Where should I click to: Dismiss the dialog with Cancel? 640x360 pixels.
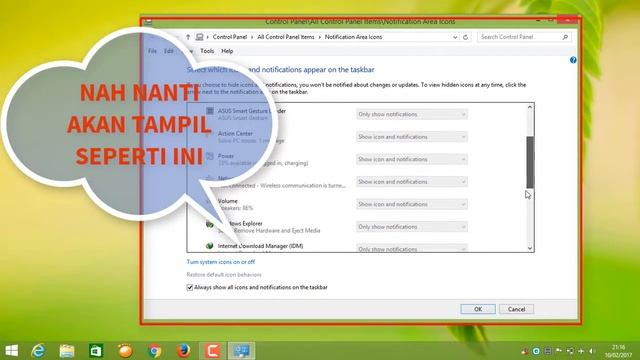[x=516, y=309]
